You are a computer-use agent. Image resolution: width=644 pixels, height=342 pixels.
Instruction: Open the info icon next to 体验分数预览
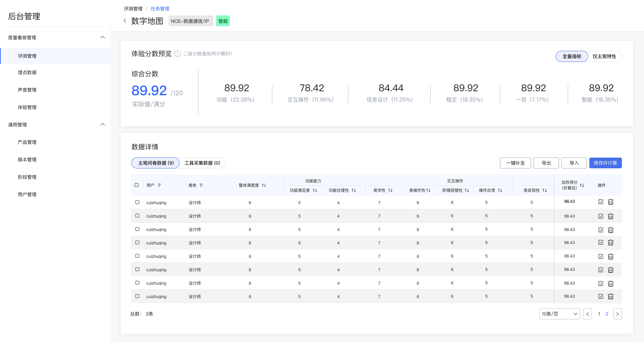click(177, 54)
